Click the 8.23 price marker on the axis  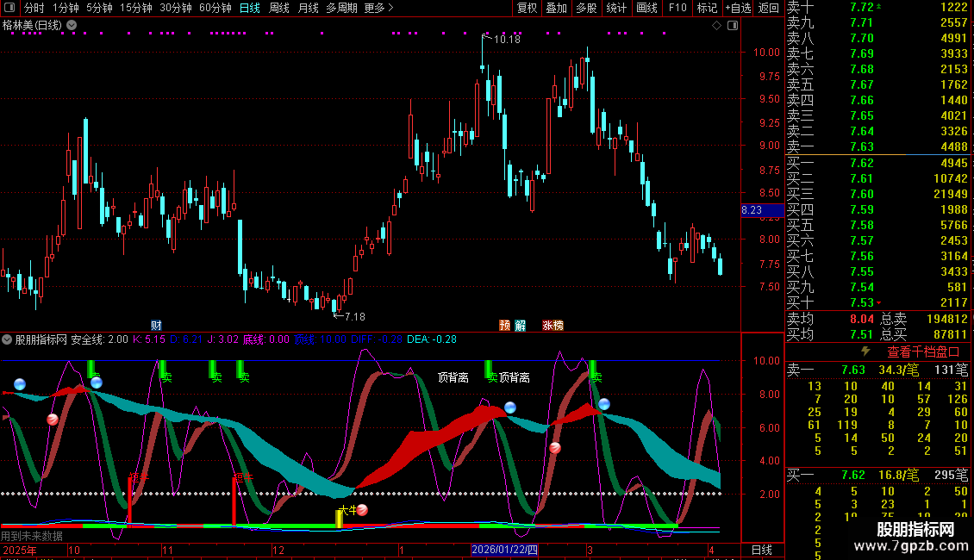click(752, 209)
